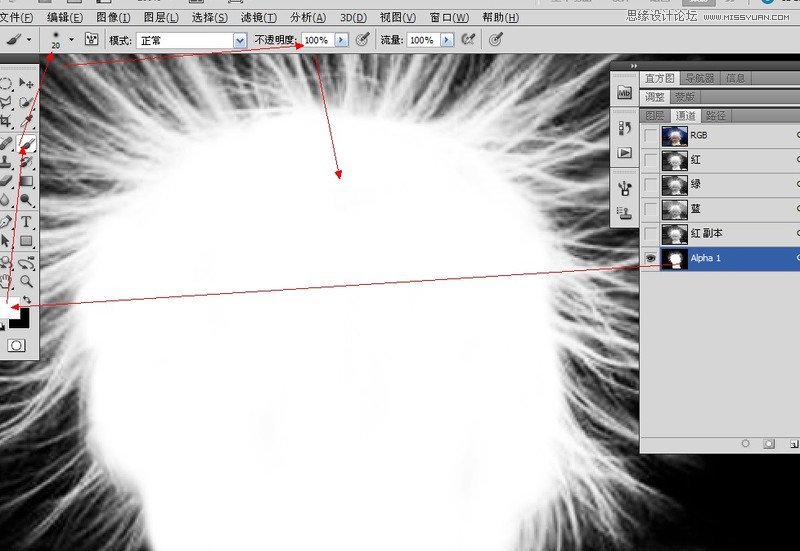
Task: Open the Clone Source panel icon
Action: (624, 213)
